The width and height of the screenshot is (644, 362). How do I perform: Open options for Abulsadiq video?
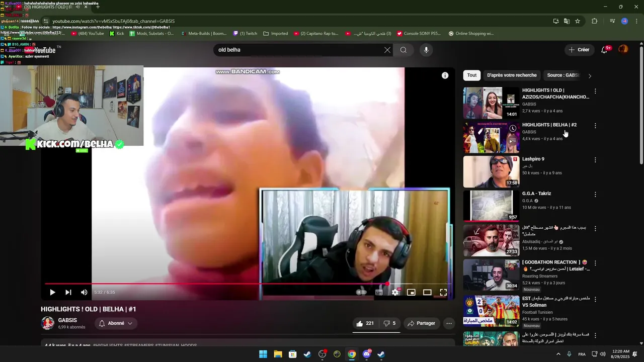(x=595, y=229)
